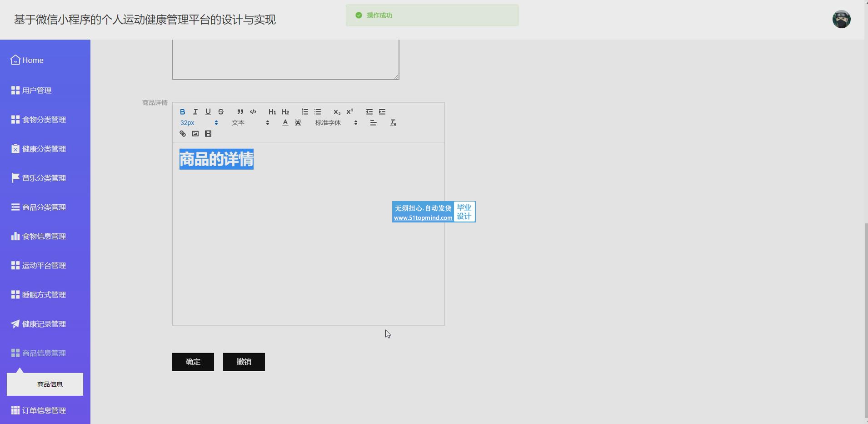
Task: Insert a code block with code icon
Action: [x=253, y=112]
